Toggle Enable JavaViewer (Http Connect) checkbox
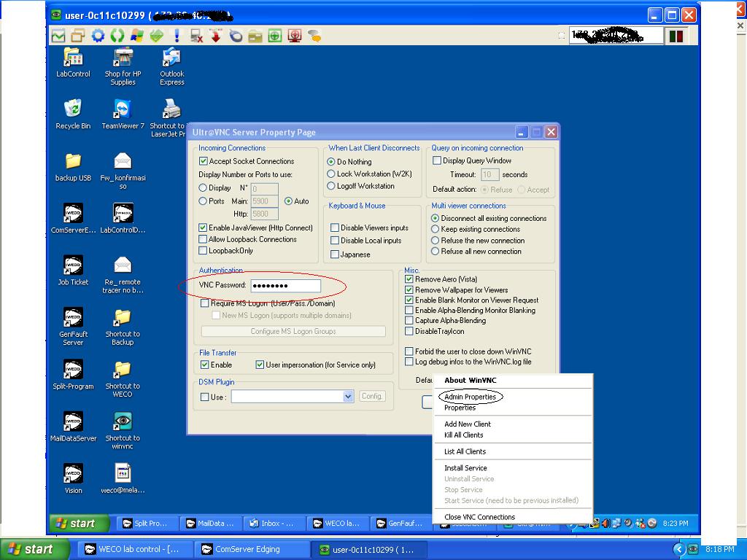 tap(203, 227)
